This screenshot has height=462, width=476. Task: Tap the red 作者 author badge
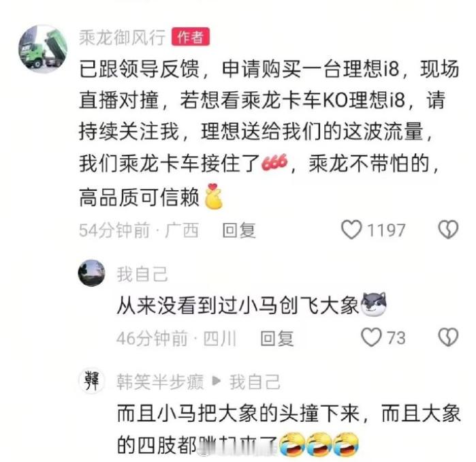point(191,37)
